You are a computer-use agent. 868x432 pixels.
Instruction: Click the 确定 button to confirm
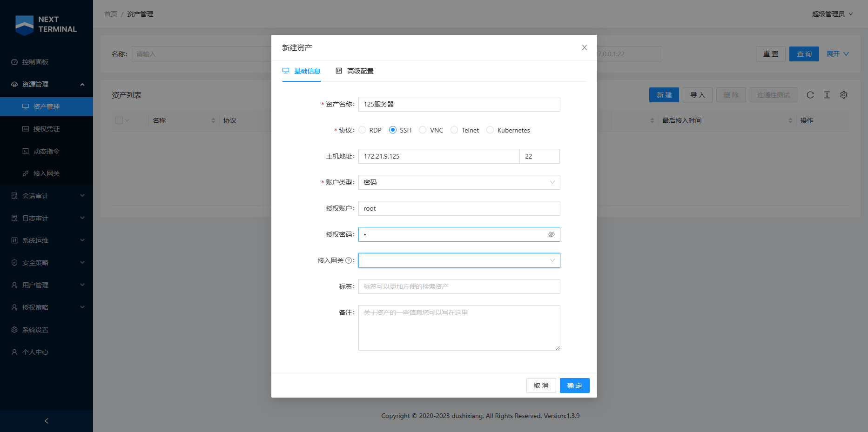[x=574, y=385]
